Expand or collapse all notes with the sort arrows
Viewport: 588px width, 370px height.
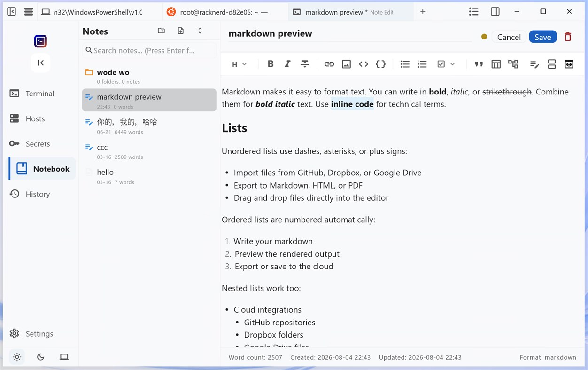pos(200,31)
